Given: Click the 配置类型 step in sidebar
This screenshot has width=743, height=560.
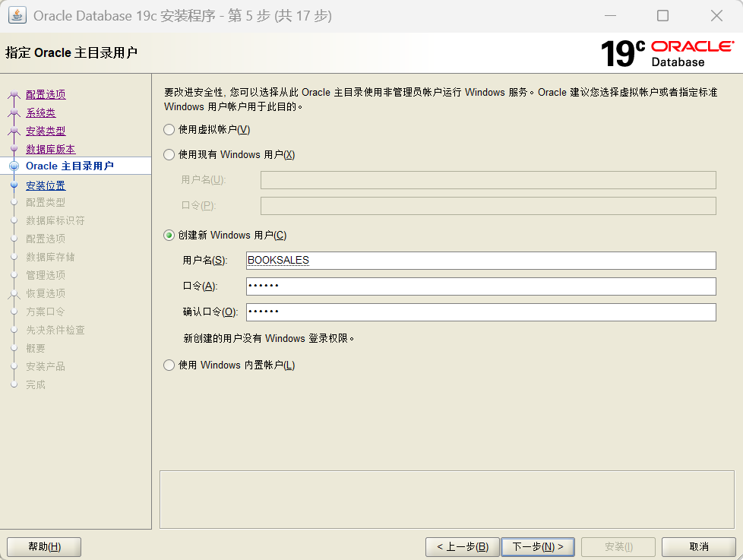Looking at the screenshot, I should pyautogui.click(x=46, y=202).
